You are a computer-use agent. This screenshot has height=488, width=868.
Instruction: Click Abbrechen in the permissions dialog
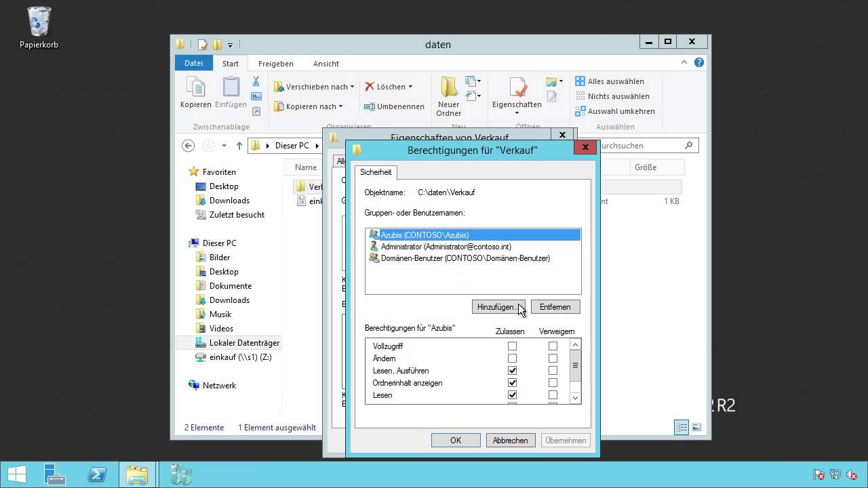(x=511, y=441)
